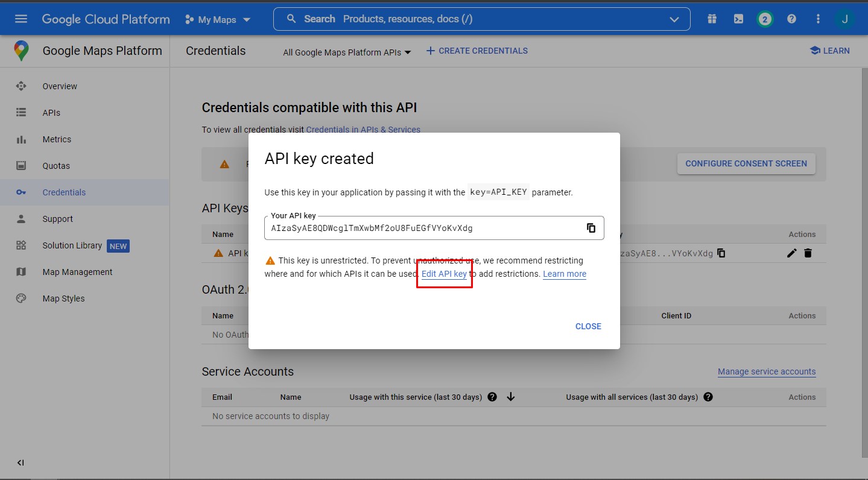Activate Cloud Shell terminal icon
Viewport: 868px width, 480px height.
(x=738, y=19)
